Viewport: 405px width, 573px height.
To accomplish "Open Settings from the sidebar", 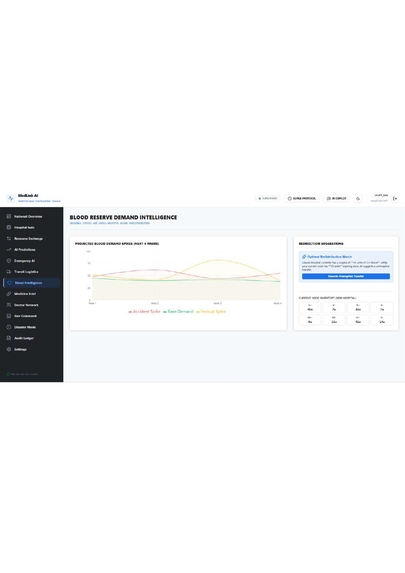I will pyautogui.click(x=31, y=349).
